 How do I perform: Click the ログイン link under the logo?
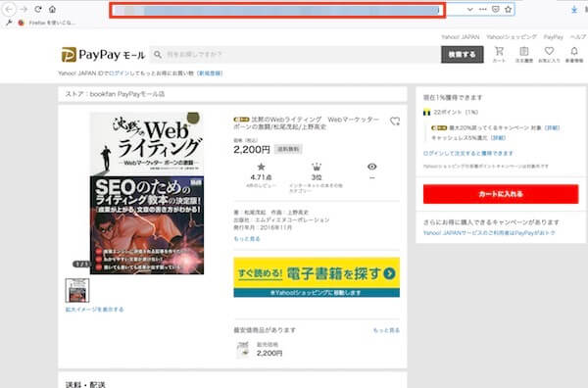pyautogui.click(x=119, y=73)
